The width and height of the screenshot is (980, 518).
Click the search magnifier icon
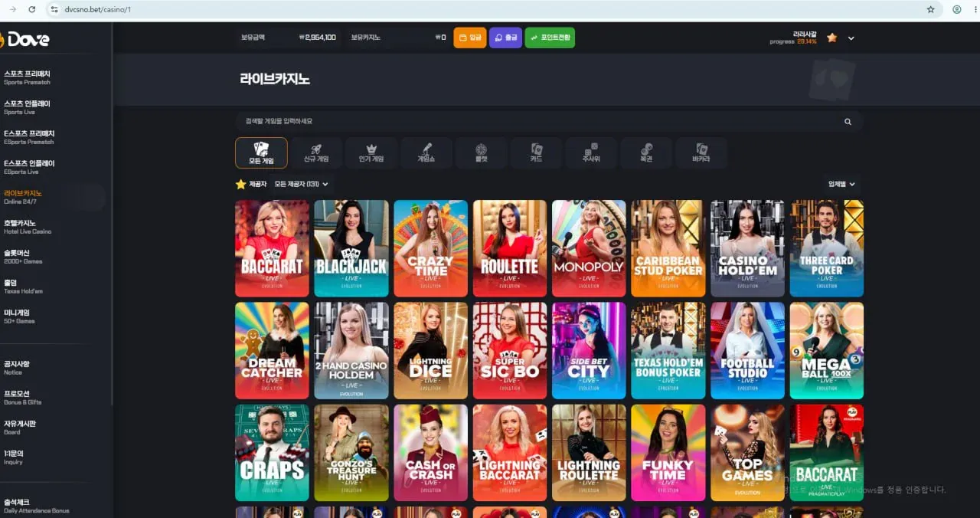click(x=848, y=121)
